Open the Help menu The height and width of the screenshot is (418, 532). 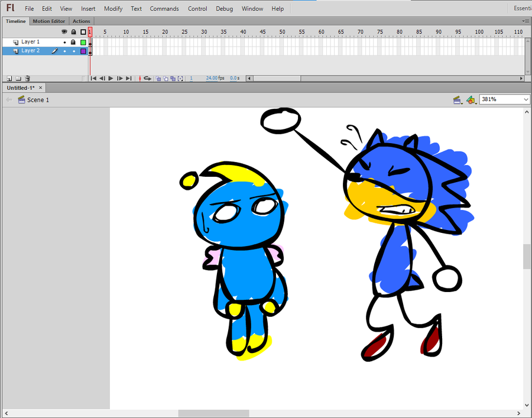tap(278, 8)
